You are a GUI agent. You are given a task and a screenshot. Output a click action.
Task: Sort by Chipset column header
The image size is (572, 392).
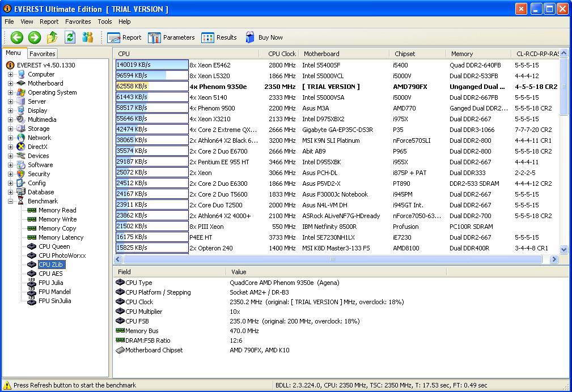tap(418, 54)
